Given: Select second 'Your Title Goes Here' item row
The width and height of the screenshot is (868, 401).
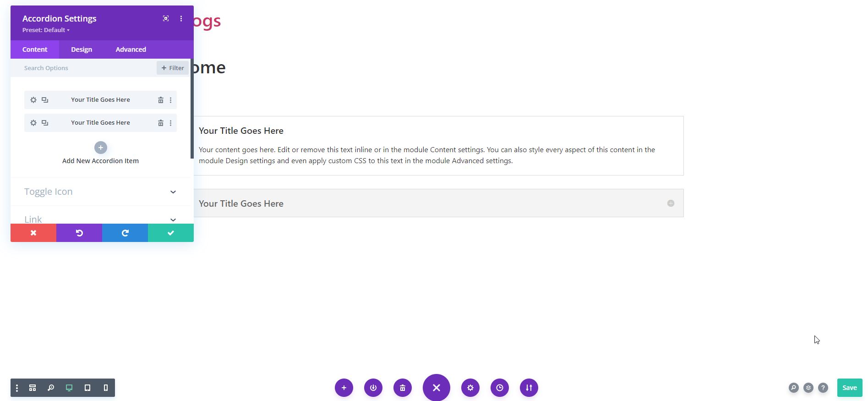Looking at the screenshot, I should (100, 123).
